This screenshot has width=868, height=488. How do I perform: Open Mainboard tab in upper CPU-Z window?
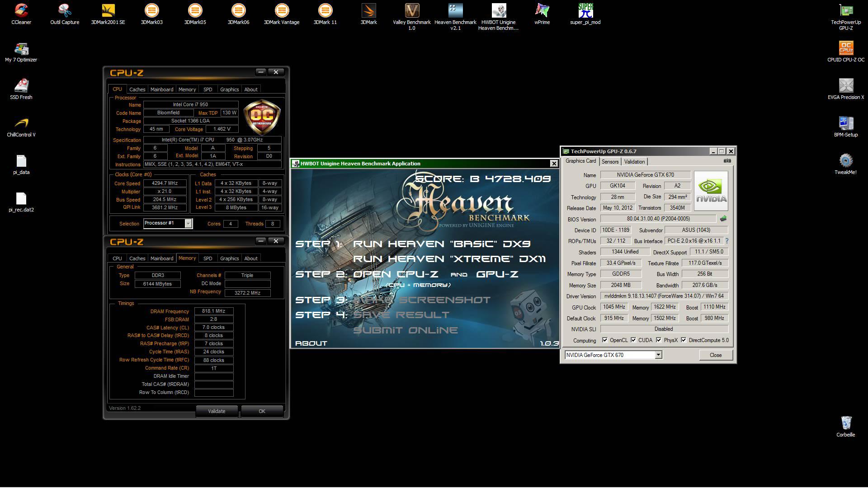[162, 89]
